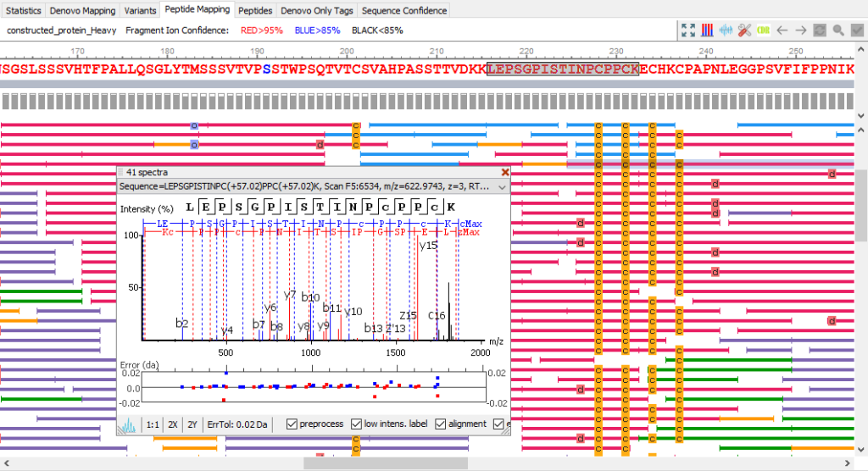The height and width of the screenshot is (471, 868).
Task: Click the forward arrow in toolbar
Action: (x=801, y=30)
